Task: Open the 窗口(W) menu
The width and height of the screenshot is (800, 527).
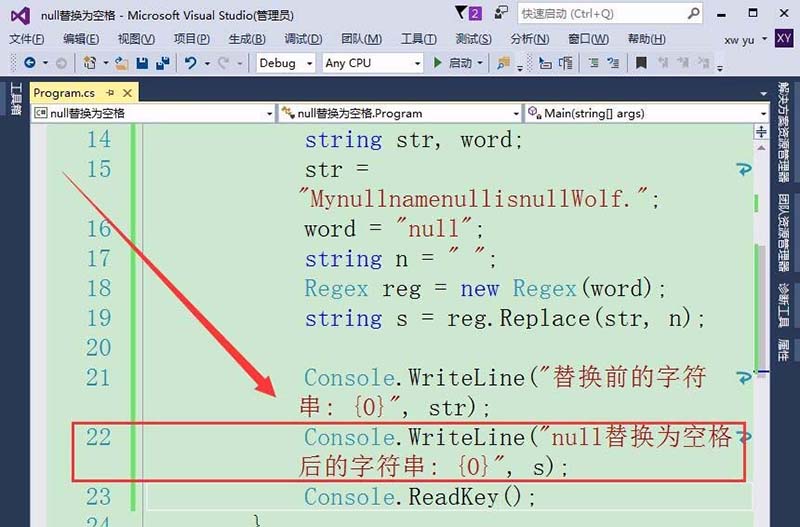Action: tap(588, 39)
